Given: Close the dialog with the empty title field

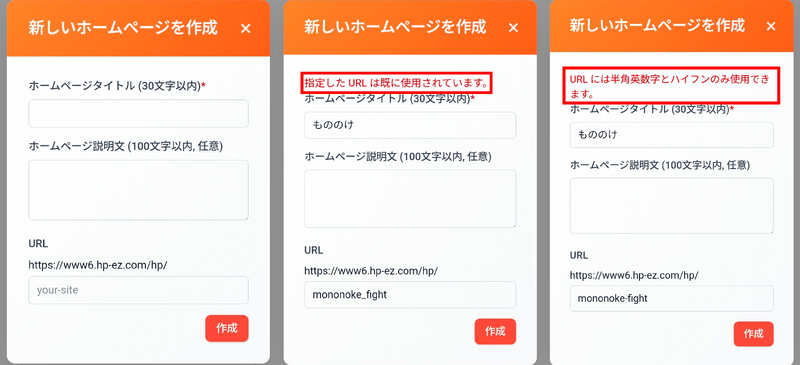Looking at the screenshot, I should (x=245, y=29).
